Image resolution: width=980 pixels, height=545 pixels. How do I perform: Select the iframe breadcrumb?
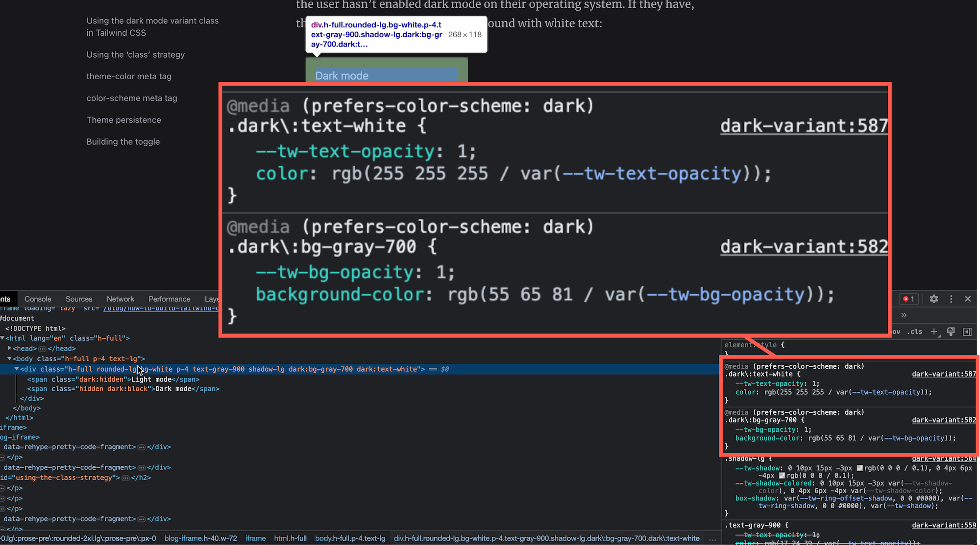pyautogui.click(x=255, y=538)
